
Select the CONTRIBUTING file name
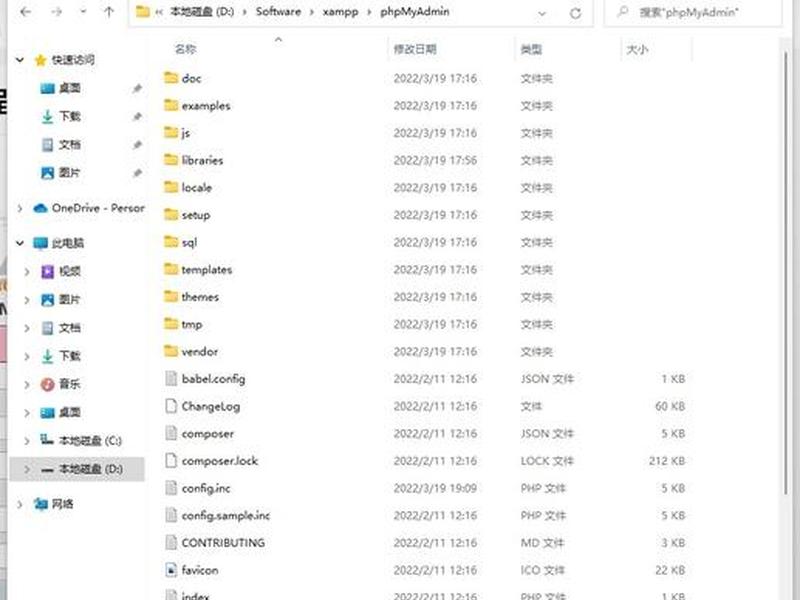pos(223,543)
